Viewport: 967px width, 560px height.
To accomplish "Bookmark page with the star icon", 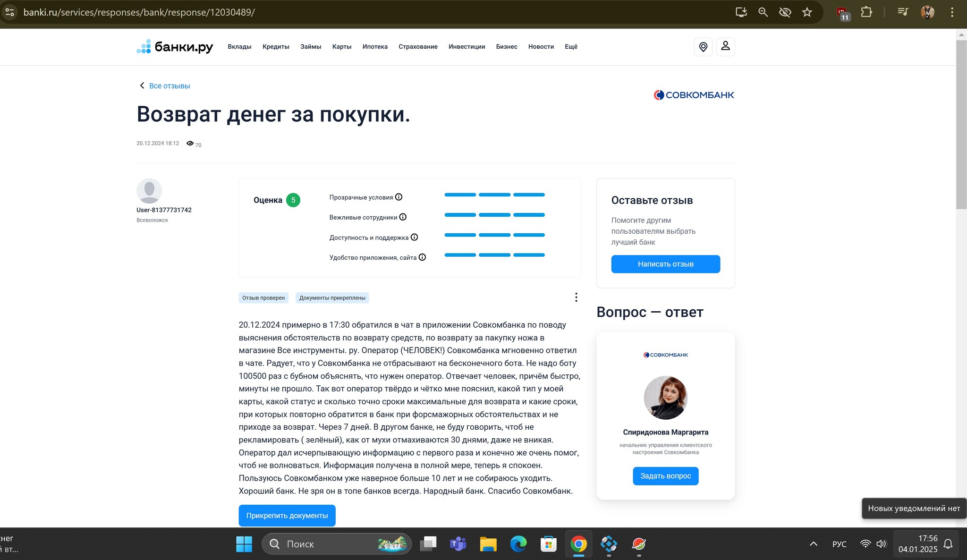I will coord(807,12).
